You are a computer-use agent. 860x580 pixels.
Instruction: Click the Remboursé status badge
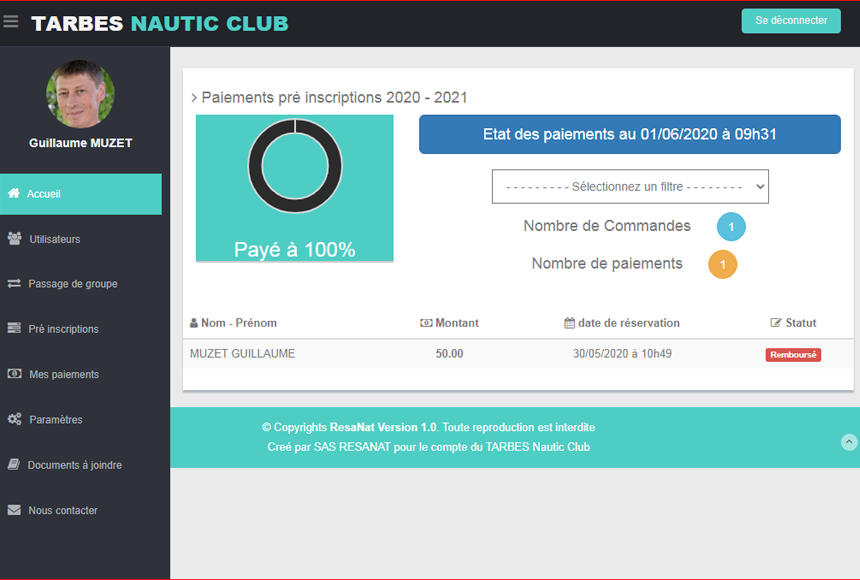[x=793, y=354]
